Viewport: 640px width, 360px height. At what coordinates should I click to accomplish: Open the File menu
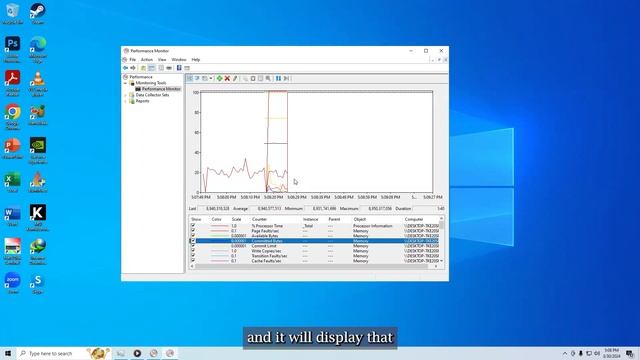[133, 60]
